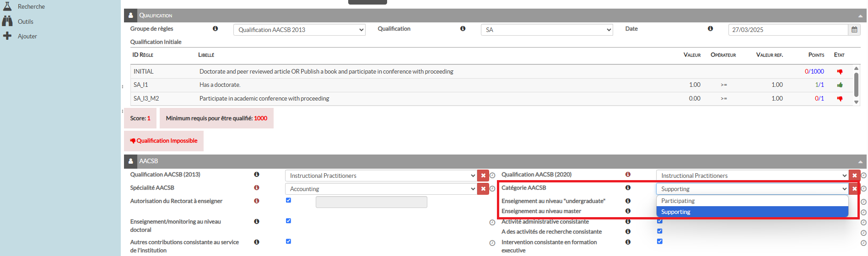Click the Ajouter plus item
The height and width of the screenshot is (256, 868).
tap(27, 36)
